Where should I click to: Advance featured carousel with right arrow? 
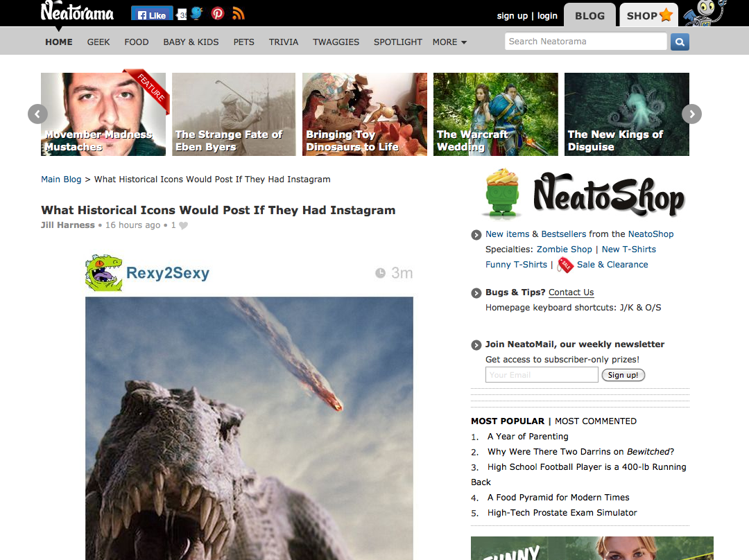tap(691, 114)
